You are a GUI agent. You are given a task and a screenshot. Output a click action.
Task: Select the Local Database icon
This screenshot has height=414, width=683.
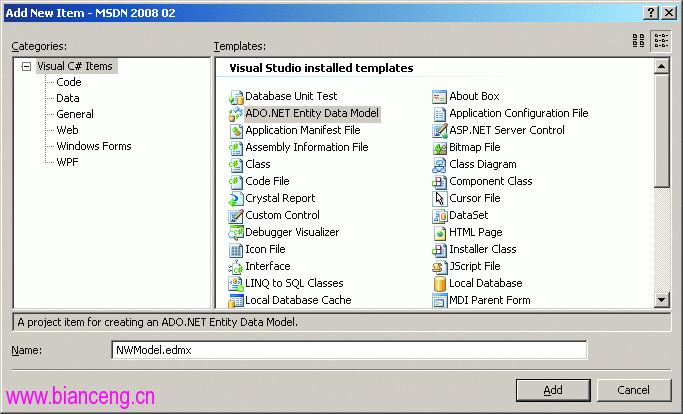[x=440, y=283]
